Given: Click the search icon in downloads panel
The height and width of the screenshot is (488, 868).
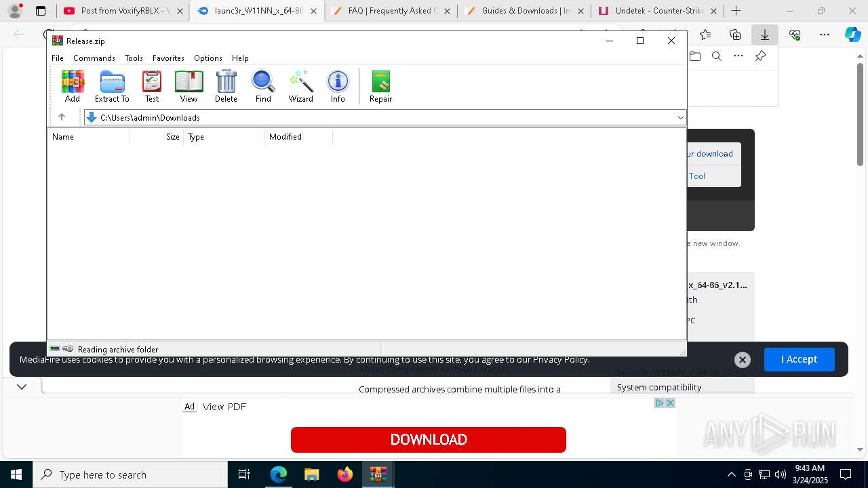Looking at the screenshot, I should point(716,56).
